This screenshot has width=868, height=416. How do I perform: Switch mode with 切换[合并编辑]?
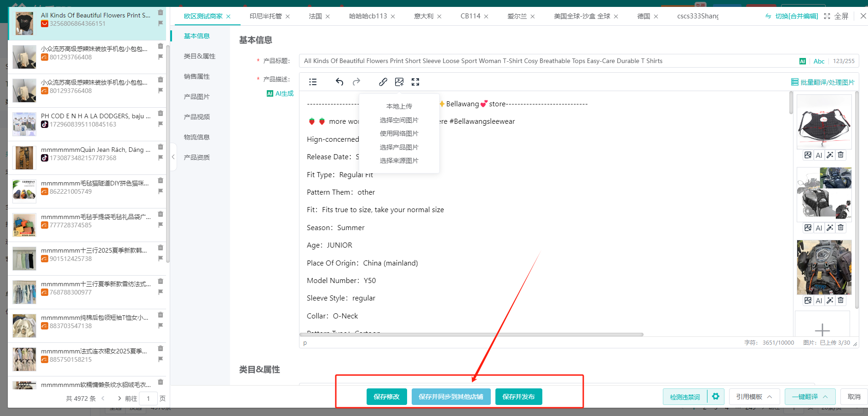(792, 16)
